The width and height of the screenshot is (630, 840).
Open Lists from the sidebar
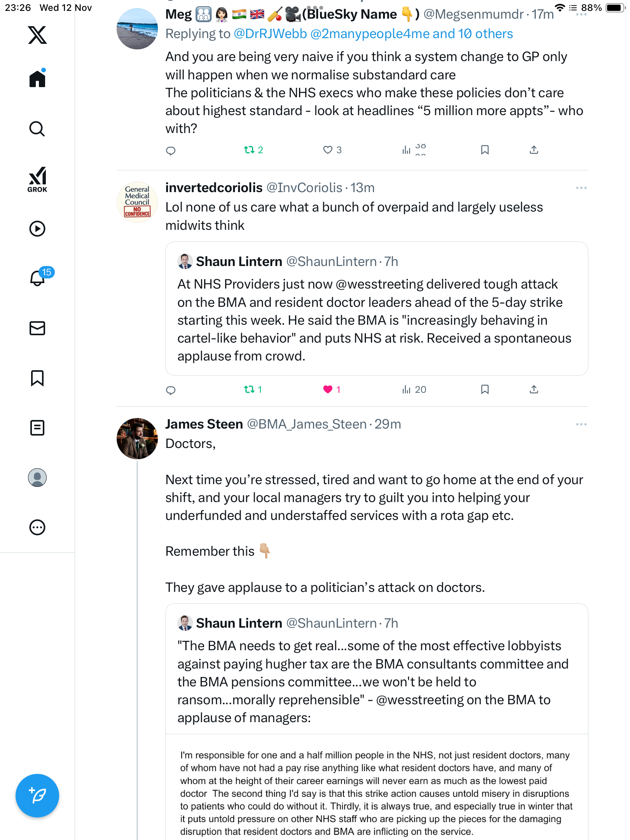[37, 428]
